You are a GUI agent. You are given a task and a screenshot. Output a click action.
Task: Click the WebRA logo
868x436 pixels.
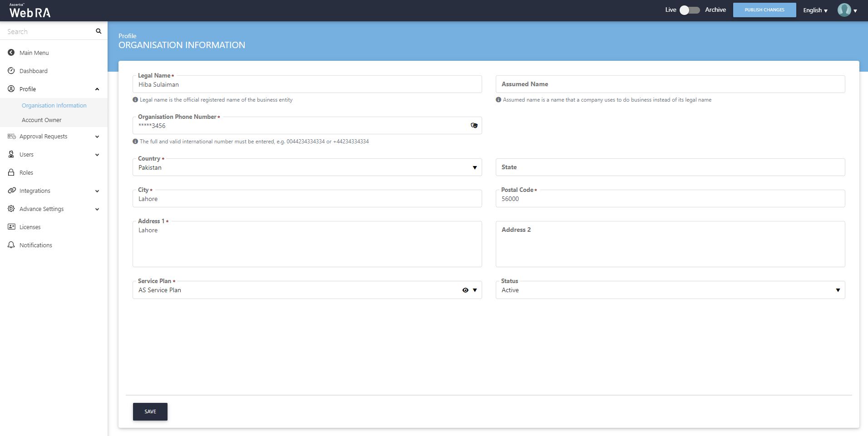coord(30,10)
